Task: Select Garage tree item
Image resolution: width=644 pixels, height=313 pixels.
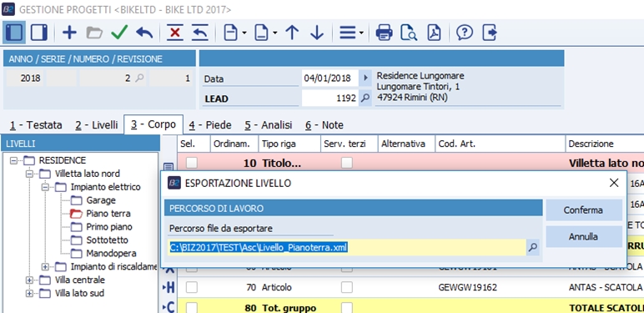Action: pyautogui.click(x=101, y=200)
